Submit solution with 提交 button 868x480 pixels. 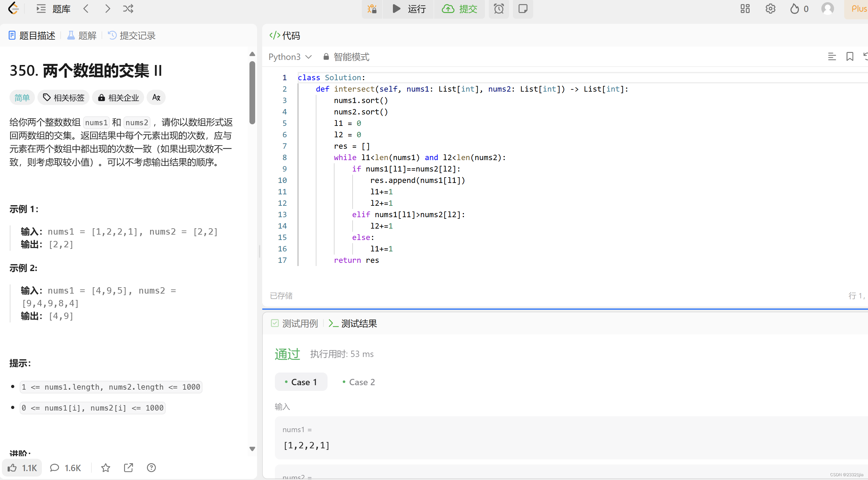[460, 9]
